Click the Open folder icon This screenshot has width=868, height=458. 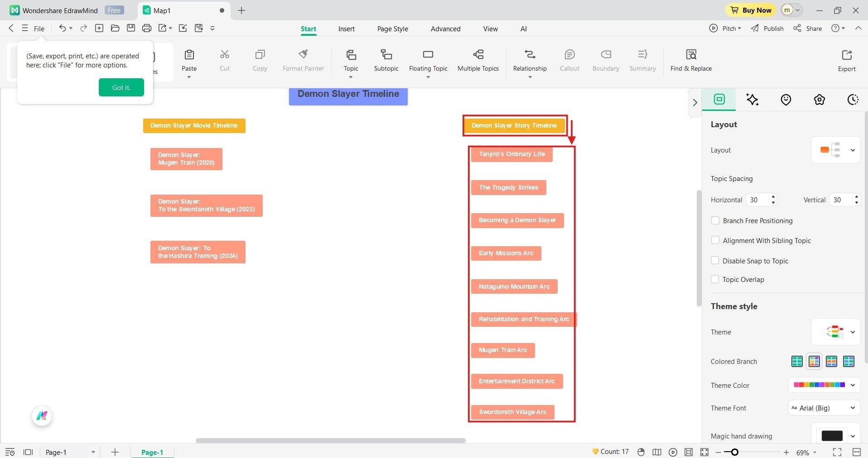(115, 28)
